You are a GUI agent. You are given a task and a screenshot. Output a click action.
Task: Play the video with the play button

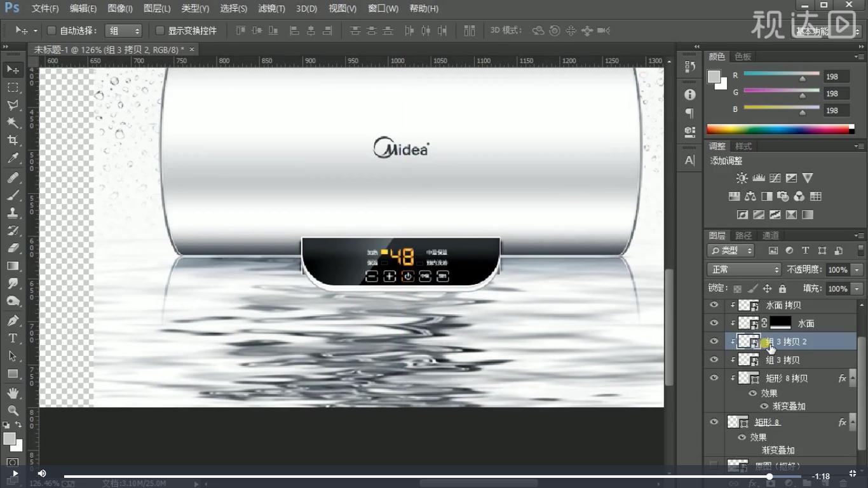[x=15, y=473]
